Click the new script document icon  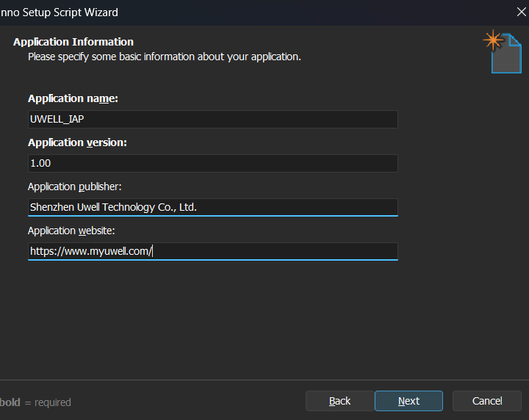coord(503,51)
